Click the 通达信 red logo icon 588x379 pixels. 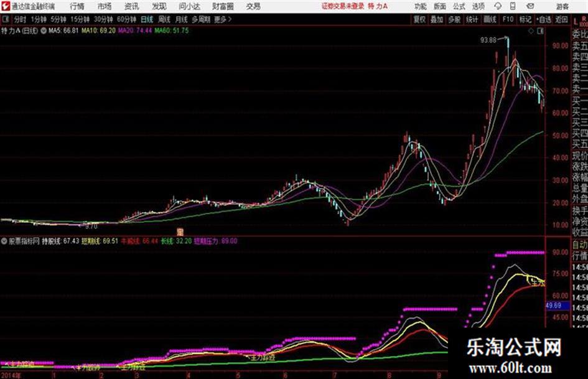point(5,6)
